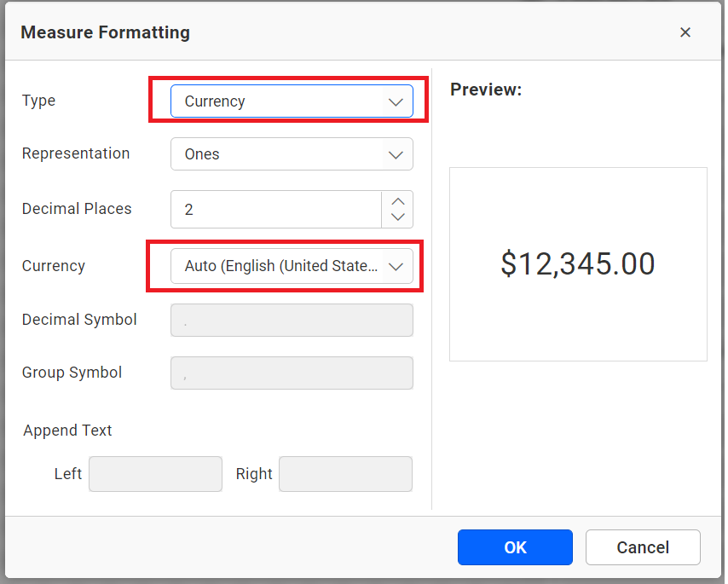The height and width of the screenshot is (584, 728).
Task: Click the Group Symbol input field
Action: 292,373
